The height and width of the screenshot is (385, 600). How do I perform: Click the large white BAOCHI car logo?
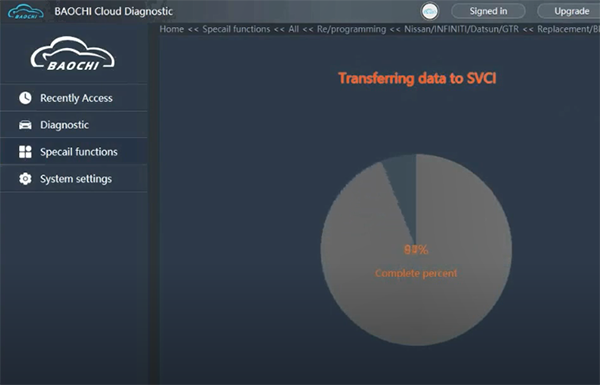[72, 54]
